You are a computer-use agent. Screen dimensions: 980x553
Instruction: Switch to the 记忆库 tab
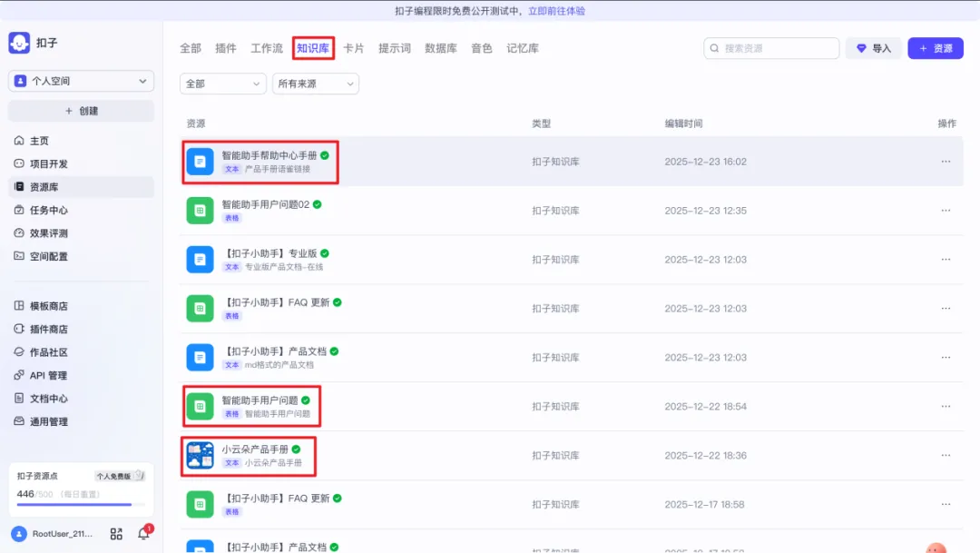(523, 48)
